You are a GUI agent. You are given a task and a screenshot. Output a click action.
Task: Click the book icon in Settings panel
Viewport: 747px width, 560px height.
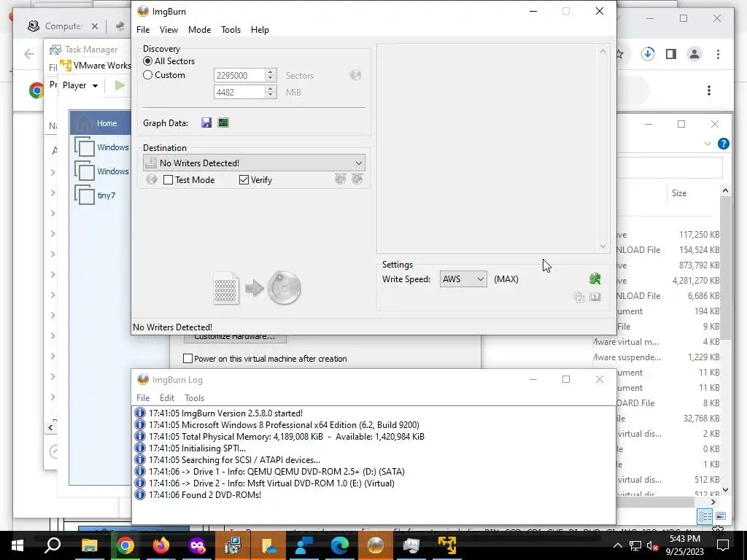coord(595,297)
